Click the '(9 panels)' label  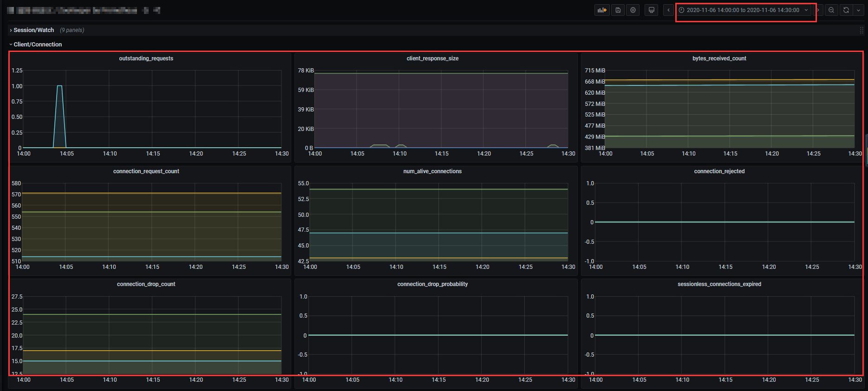click(x=72, y=30)
